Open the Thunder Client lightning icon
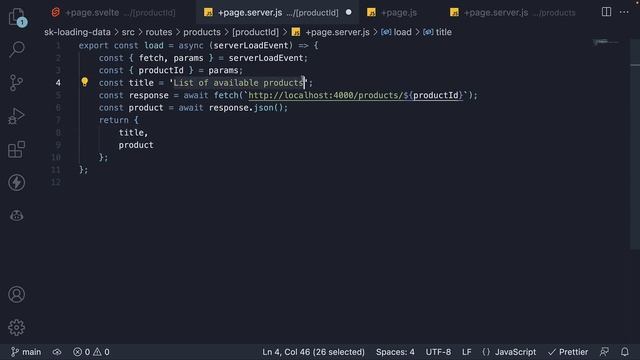This screenshot has width=640, height=360. click(17, 182)
